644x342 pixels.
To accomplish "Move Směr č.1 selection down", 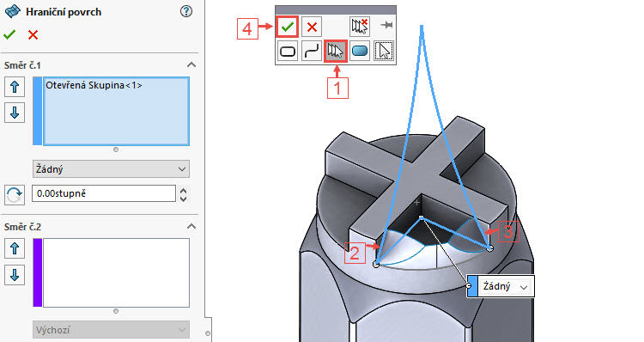I will coord(15,113).
